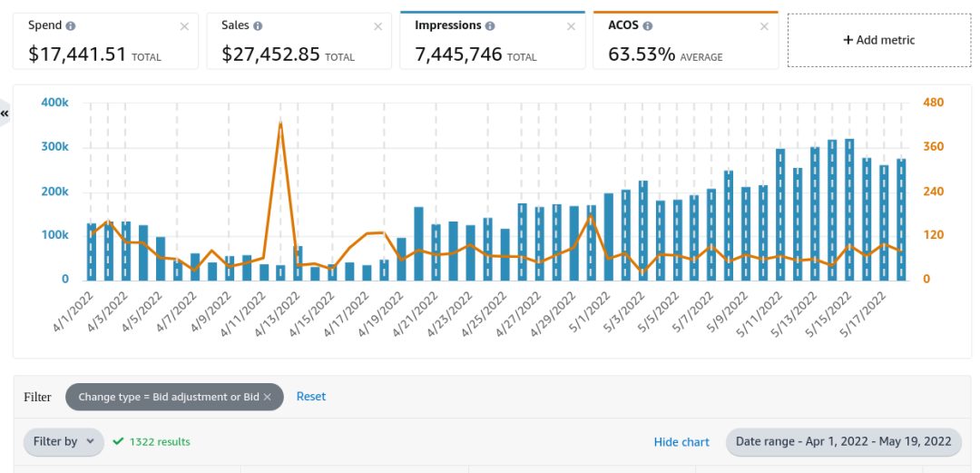
Task: Click the 1322 results green checkmark
Action: pyautogui.click(x=118, y=441)
